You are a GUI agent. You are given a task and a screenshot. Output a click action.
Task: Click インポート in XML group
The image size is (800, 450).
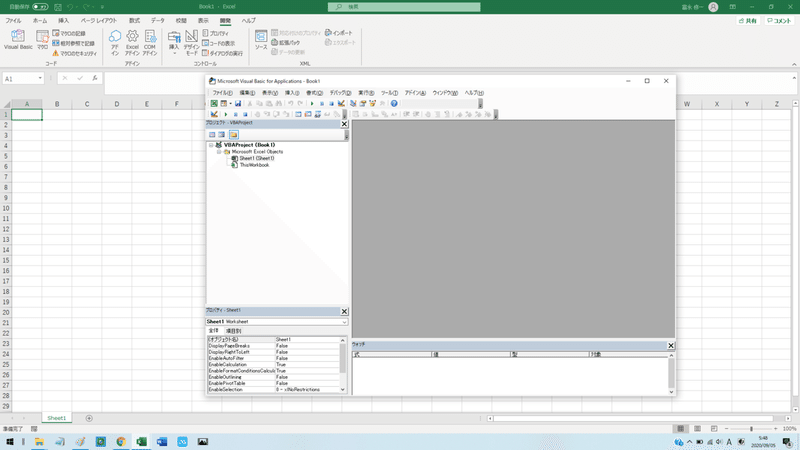pos(339,33)
